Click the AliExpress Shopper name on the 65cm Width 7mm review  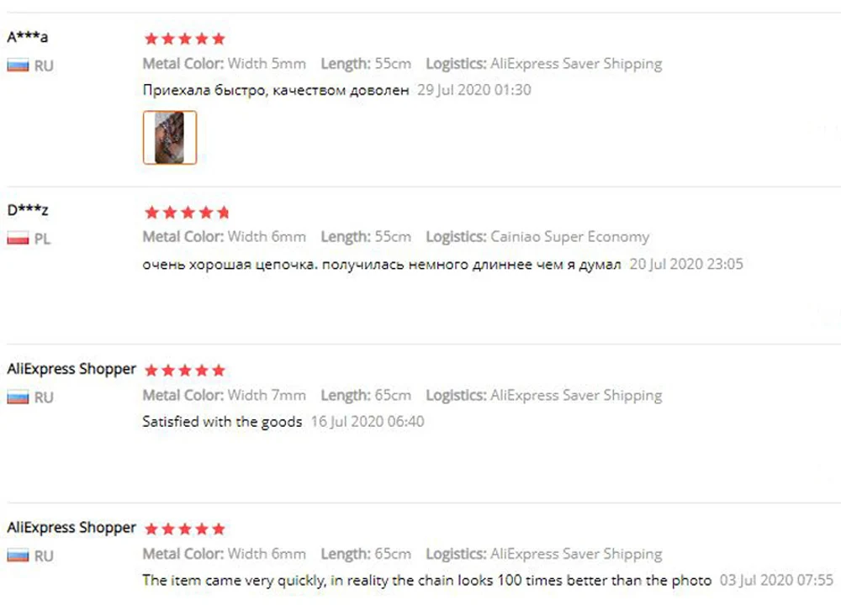tap(71, 370)
